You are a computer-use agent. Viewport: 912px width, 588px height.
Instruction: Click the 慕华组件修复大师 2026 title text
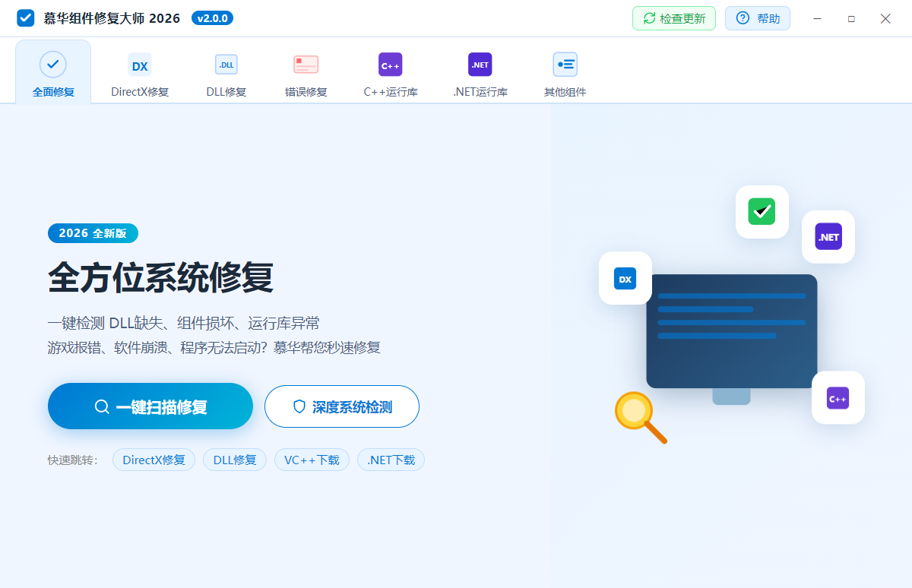[x=112, y=18]
